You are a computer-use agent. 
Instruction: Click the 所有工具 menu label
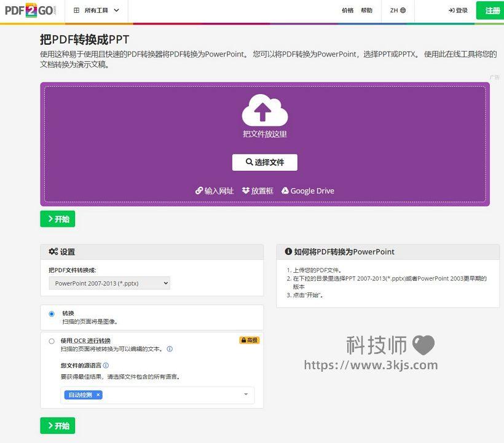(x=96, y=10)
